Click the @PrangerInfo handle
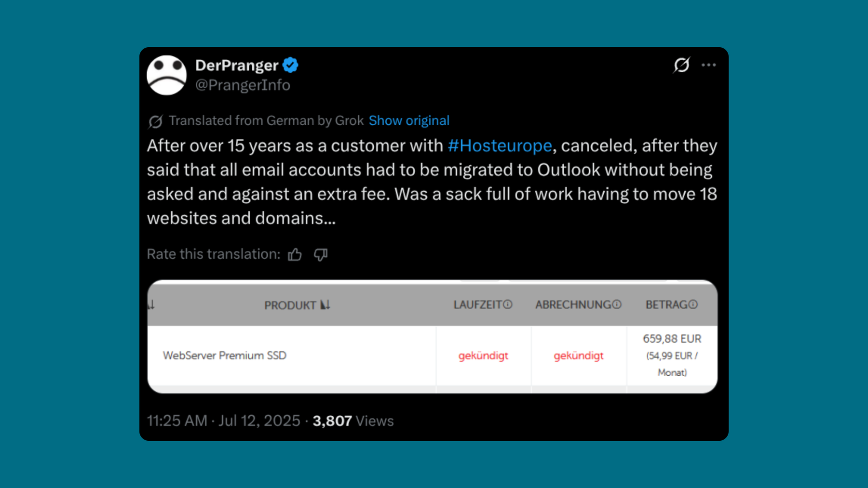Image resolution: width=868 pixels, height=488 pixels. (x=243, y=85)
